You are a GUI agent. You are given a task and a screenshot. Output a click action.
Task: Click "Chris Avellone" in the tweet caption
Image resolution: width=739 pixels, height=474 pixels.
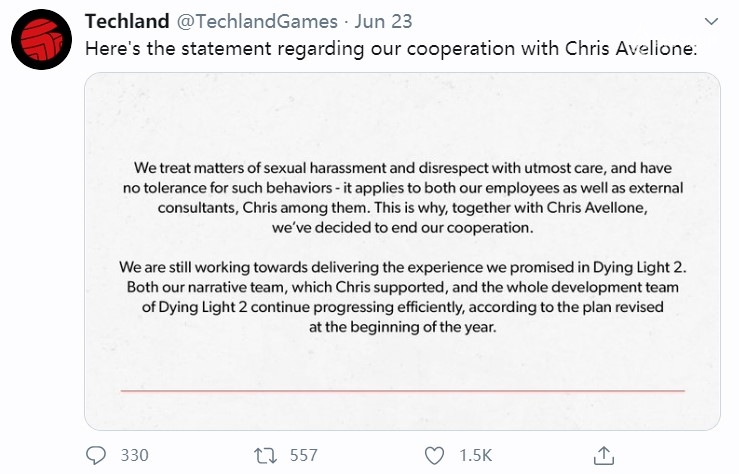tap(637, 47)
